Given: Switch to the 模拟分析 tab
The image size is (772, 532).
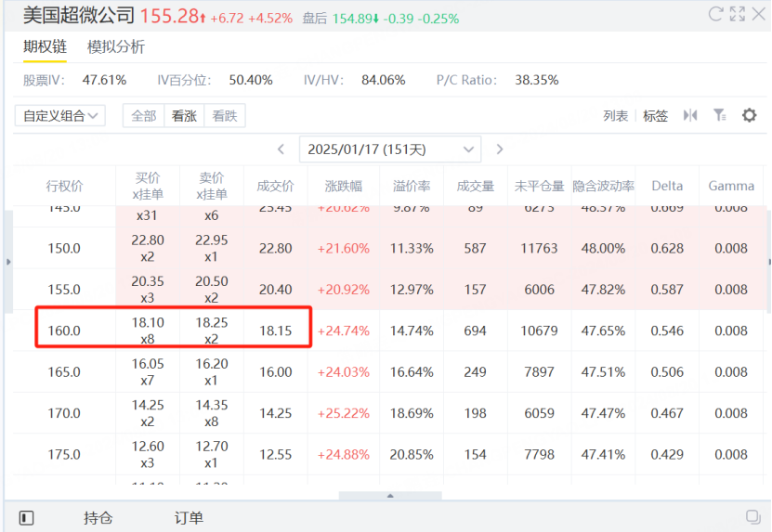Looking at the screenshot, I should (116, 46).
